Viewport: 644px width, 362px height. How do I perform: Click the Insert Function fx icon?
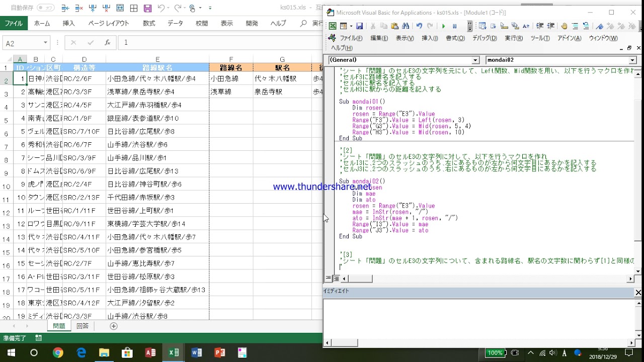click(x=107, y=43)
